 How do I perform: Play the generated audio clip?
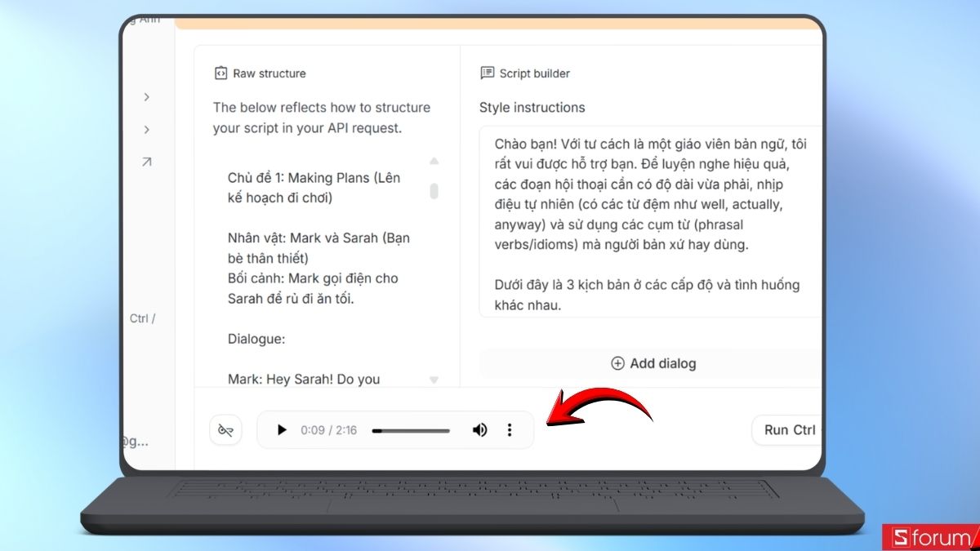(x=282, y=430)
